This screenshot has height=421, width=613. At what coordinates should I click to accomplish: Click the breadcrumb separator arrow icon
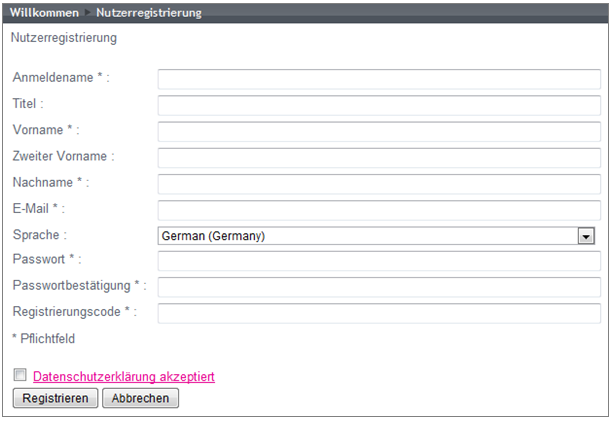pos(88,13)
